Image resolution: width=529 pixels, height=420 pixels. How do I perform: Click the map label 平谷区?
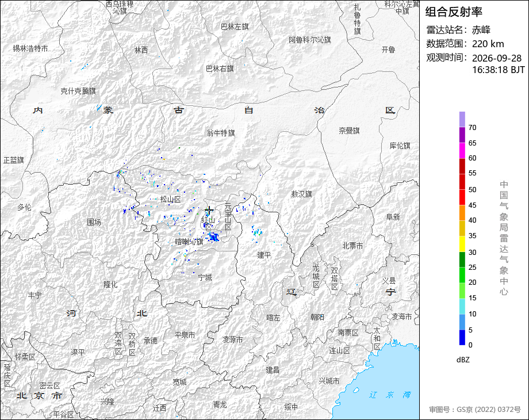tap(63, 414)
